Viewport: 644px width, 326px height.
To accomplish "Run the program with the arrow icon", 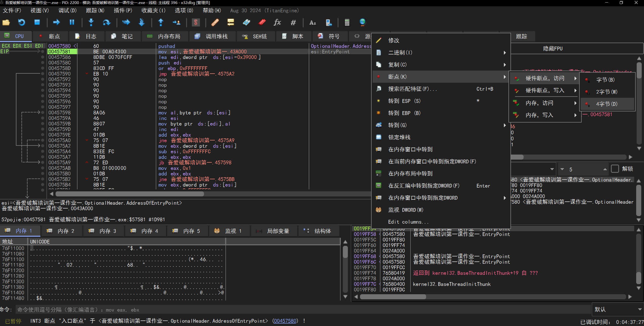I will pyautogui.click(x=56, y=22).
